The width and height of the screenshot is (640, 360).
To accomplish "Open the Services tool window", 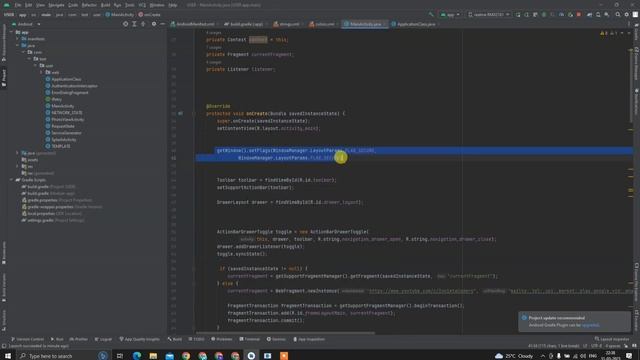I will coord(276,339).
